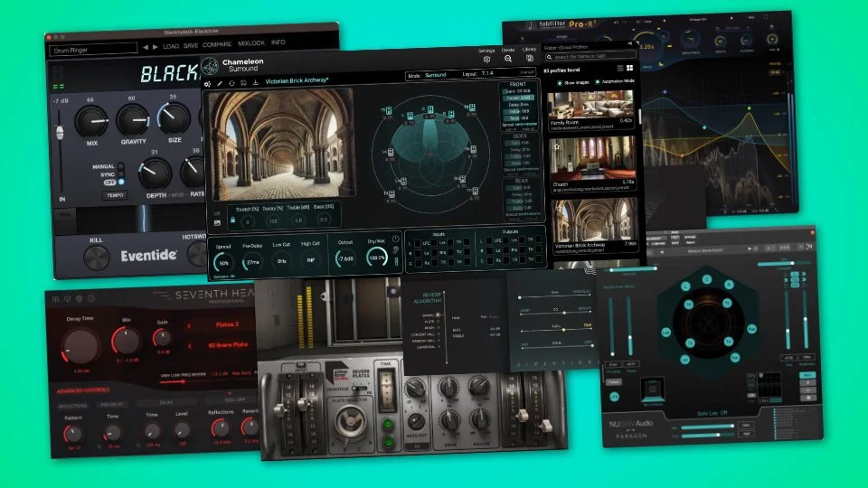The image size is (868, 488).
Task: Click the Blackhole GRAVITY knob
Action: [x=133, y=119]
